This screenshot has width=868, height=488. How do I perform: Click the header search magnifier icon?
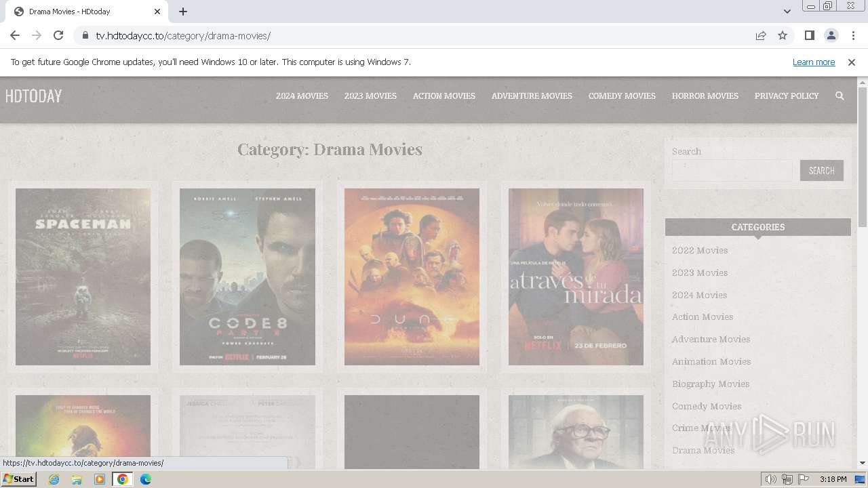(x=840, y=96)
